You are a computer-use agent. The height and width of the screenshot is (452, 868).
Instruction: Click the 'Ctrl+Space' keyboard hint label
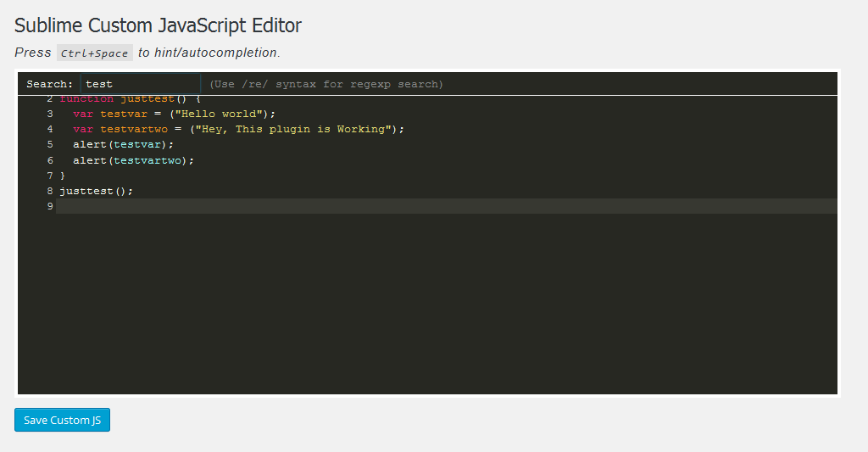(x=95, y=53)
